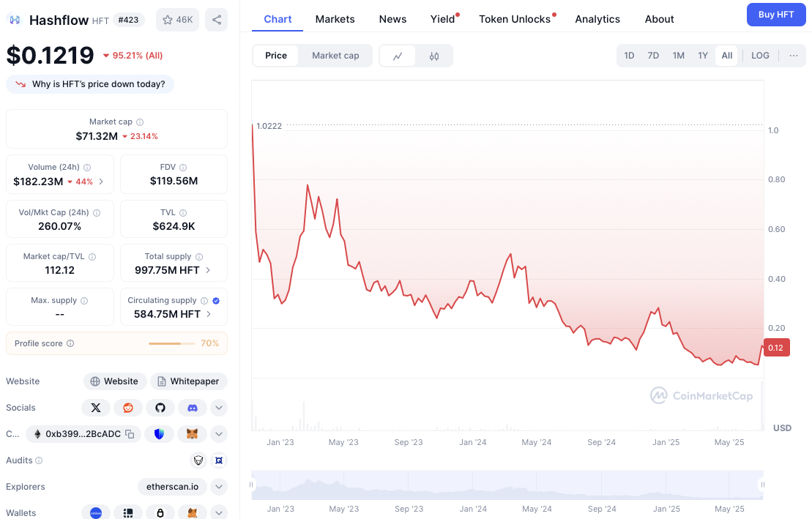Viewport: 812px width, 519px height.
Task: Open the share icon button
Action: click(x=217, y=20)
